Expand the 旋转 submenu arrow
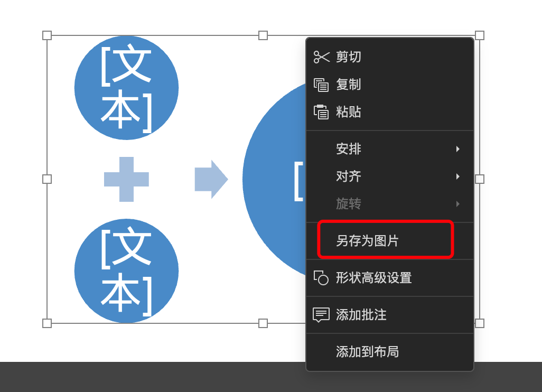Screen dimensions: 542x392 pyautogui.click(x=457, y=203)
